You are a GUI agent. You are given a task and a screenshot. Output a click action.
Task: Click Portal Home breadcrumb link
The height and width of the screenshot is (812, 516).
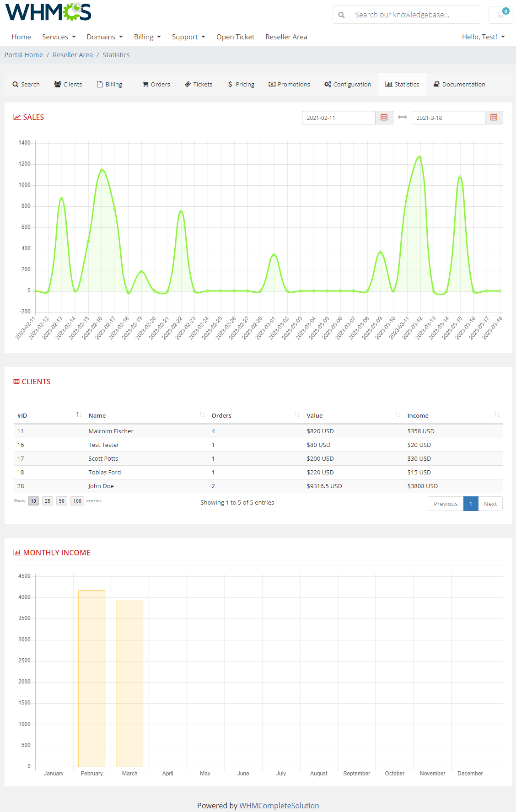(24, 55)
